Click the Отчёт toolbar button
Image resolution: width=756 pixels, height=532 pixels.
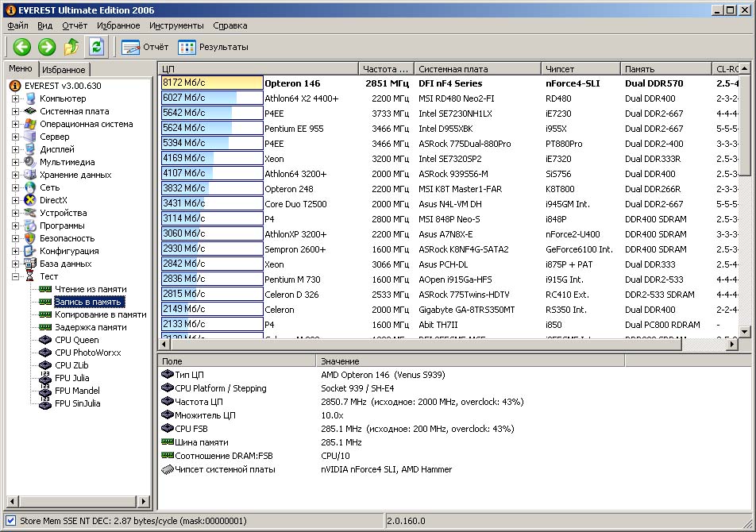coord(145,47)
